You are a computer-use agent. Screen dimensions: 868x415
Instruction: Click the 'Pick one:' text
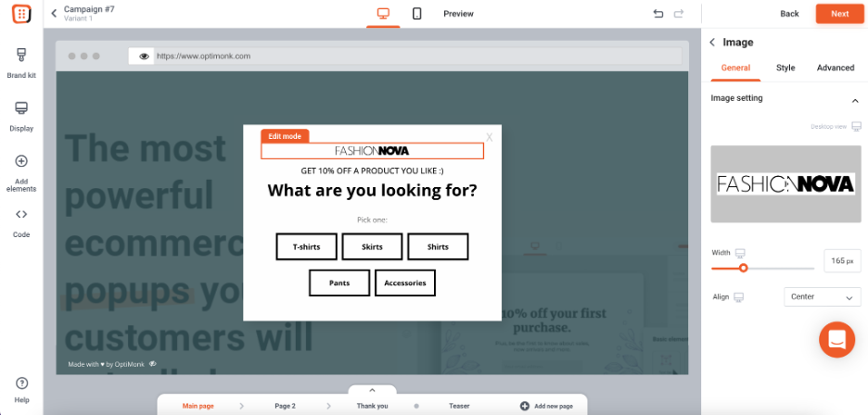click(x=372, y=220)
